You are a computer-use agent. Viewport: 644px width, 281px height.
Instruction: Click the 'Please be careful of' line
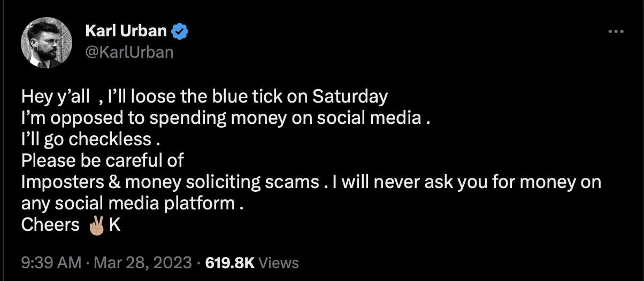[102, 160]
